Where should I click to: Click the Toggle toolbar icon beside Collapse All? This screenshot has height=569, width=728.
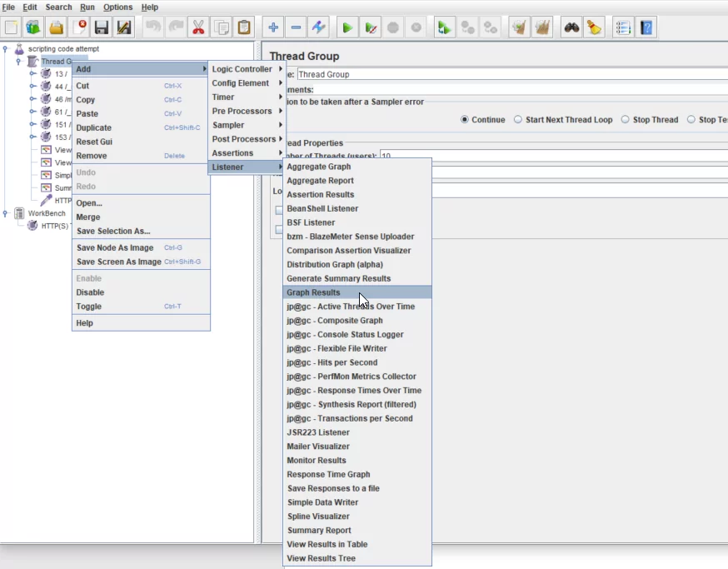tap(318, 27)
